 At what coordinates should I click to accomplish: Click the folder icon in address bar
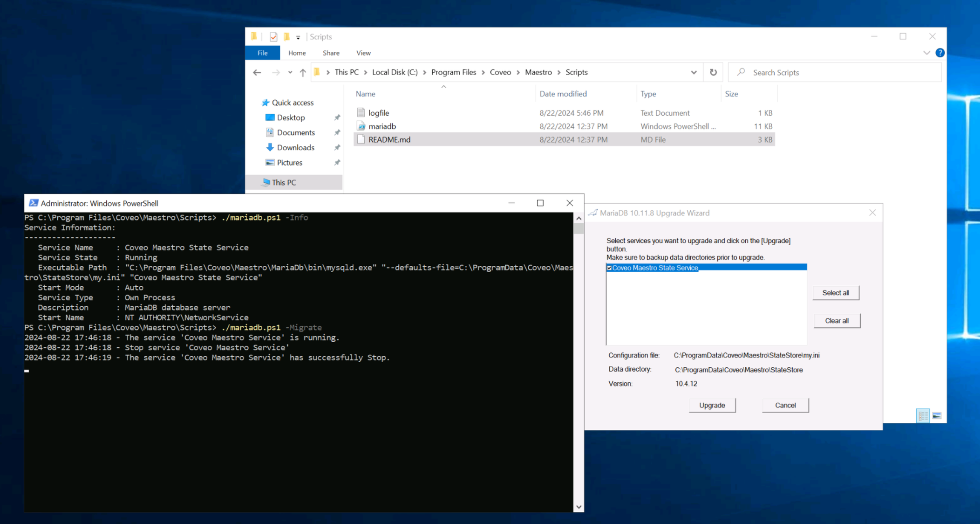pyautogui.click(x=317, y=72)
